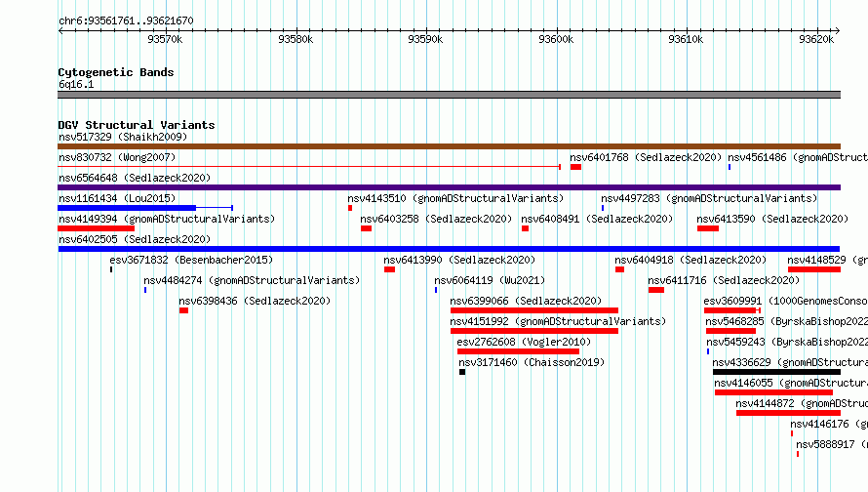Screen dimensions: 868x492
Task: Open nsv6404918 (Sedlazeck2020) label
Action: click(x=690, y=260)
